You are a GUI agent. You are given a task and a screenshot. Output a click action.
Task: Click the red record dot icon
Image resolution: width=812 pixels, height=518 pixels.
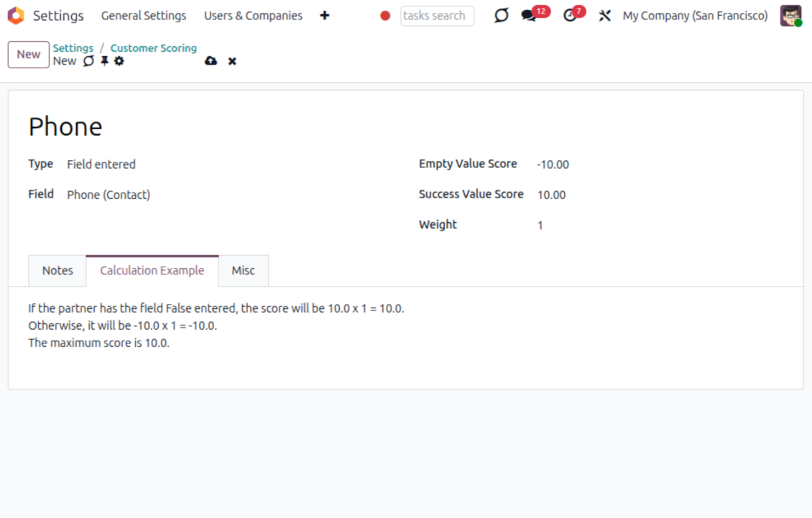pyautogui.click(x=385, y=16)
